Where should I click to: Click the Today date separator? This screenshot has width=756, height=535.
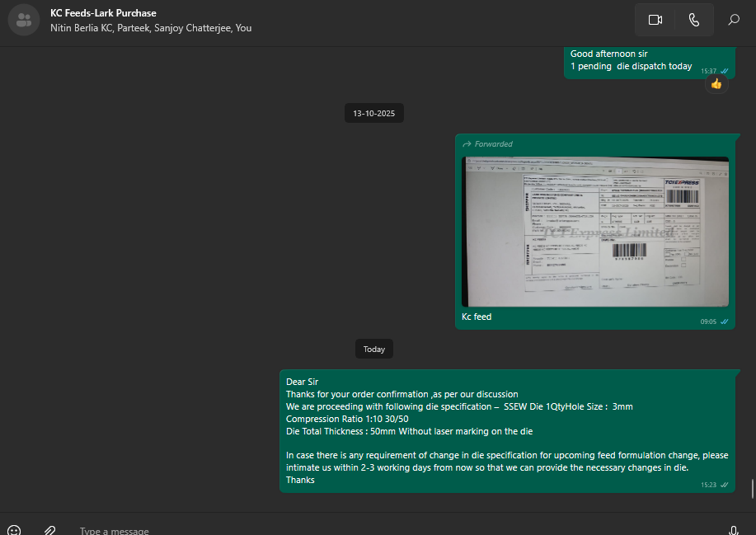tap(374, 350)
